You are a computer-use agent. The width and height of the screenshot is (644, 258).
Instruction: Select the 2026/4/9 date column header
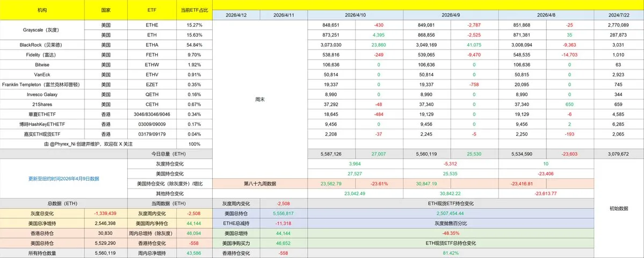click(x=451, y=15)
